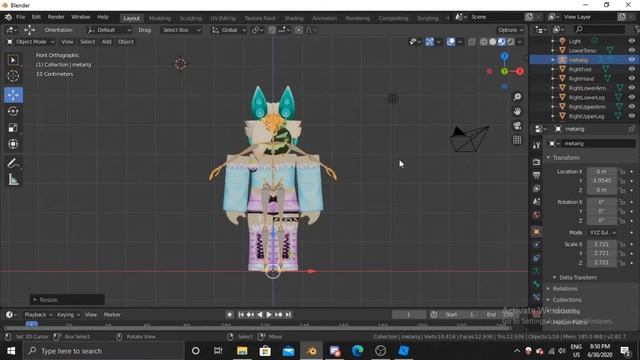This screenshot has width=640, height=360.
Task: Hide RightFoot with its eye icon
Action: (x=631, y=69)
